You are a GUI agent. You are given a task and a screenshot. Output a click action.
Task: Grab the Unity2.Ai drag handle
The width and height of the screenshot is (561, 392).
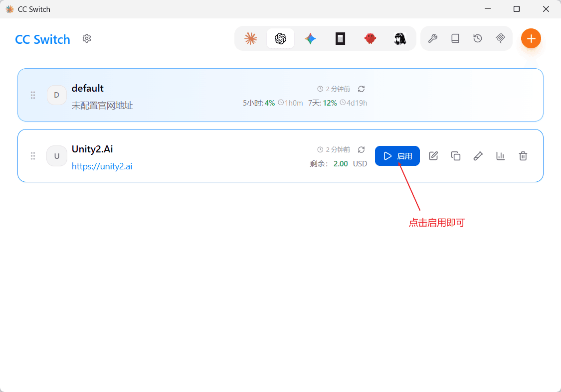pos(33,156)
